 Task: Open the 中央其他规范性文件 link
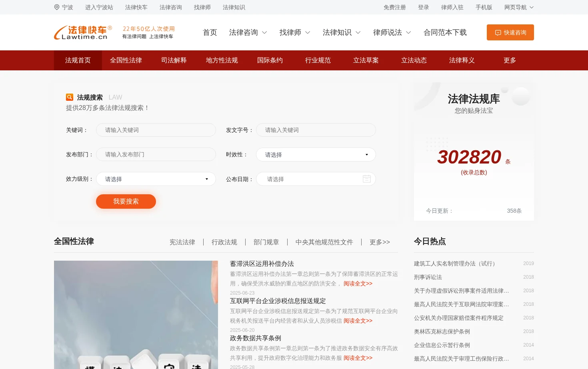coord(324,242)
